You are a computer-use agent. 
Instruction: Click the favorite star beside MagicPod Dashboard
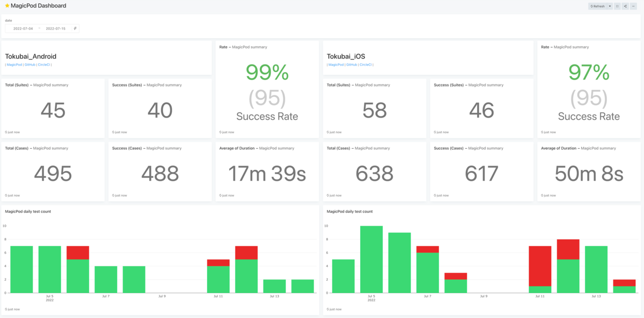7,6
